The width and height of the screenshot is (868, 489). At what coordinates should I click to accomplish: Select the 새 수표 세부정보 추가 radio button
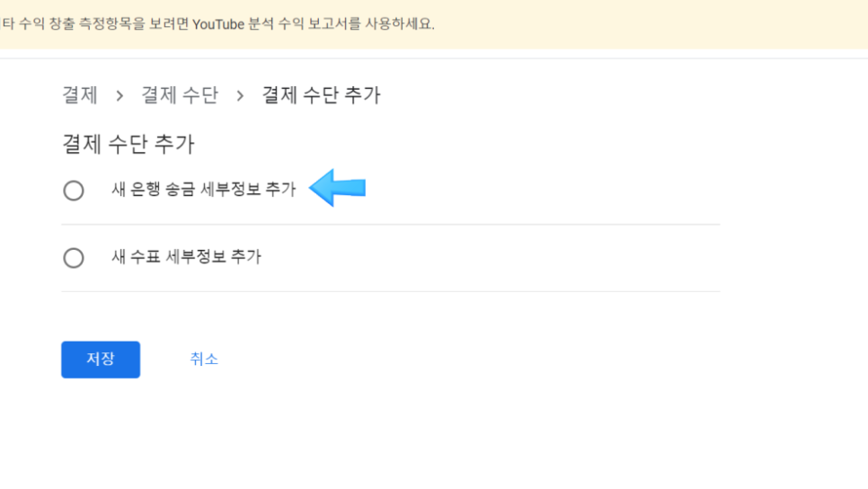tap(74, 257)
